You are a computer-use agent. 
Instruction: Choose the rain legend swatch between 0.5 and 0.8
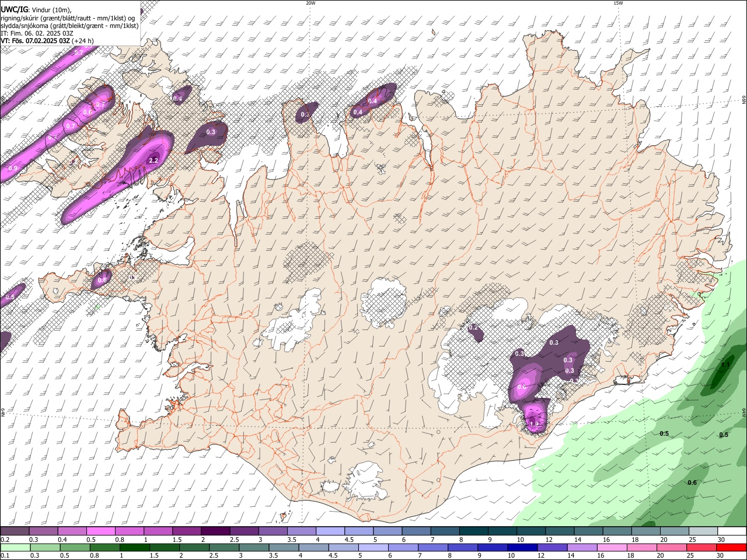(75, 548)
